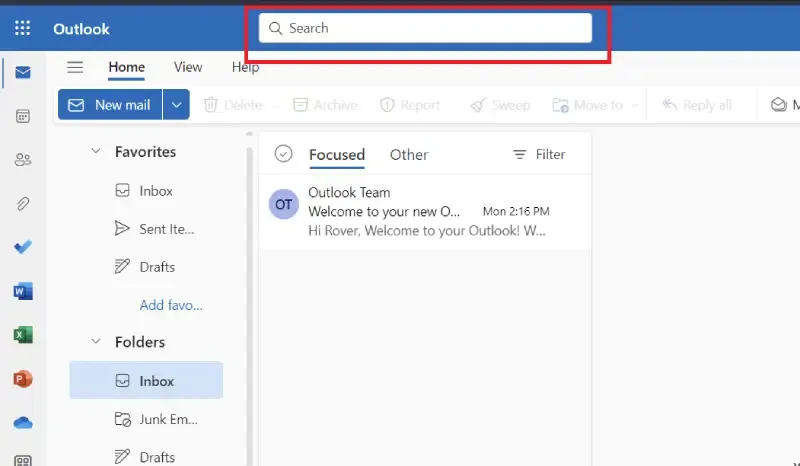Click the Filter lines icon
The width and height of the screenshot is (800, 466).
tap(519, 154)
